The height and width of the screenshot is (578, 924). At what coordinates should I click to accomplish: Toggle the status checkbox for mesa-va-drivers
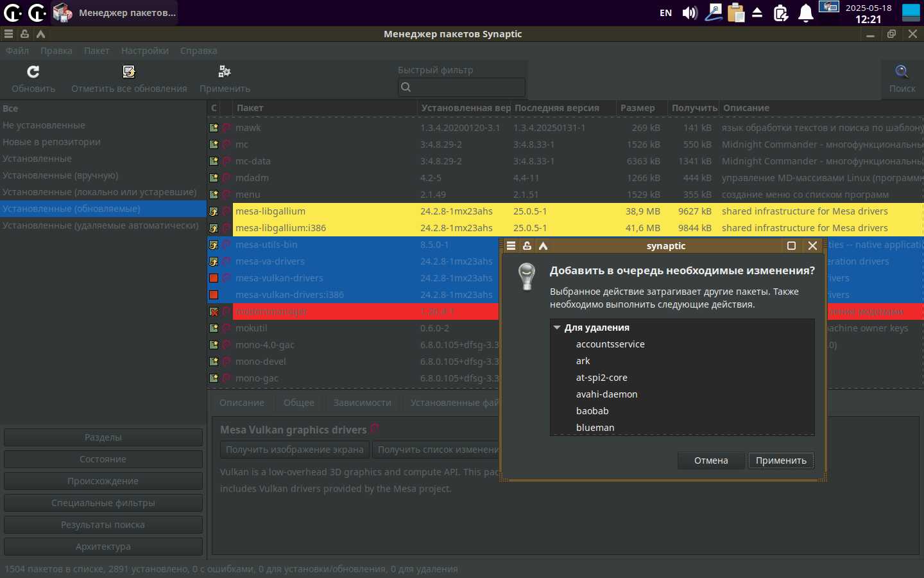click(214, 261)
